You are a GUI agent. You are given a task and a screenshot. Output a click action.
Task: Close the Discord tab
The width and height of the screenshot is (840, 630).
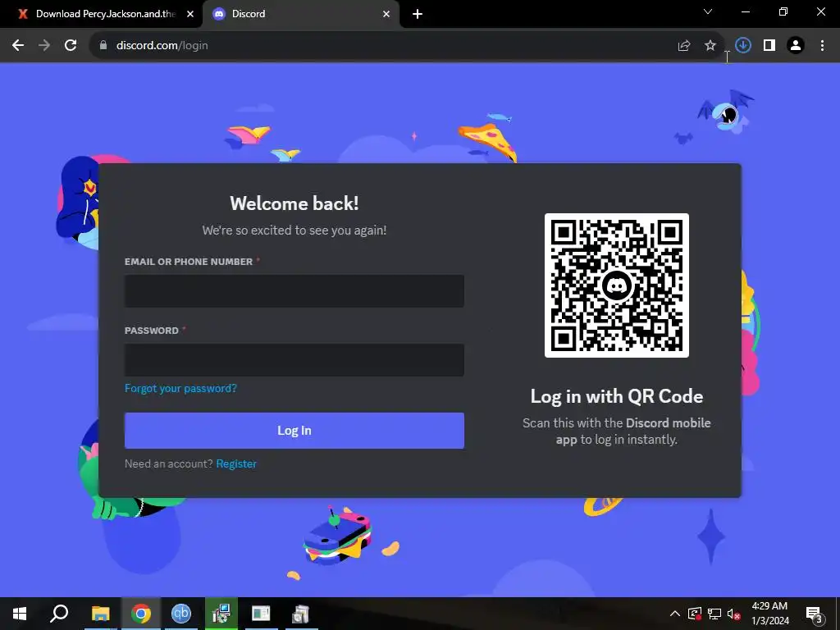386,14
